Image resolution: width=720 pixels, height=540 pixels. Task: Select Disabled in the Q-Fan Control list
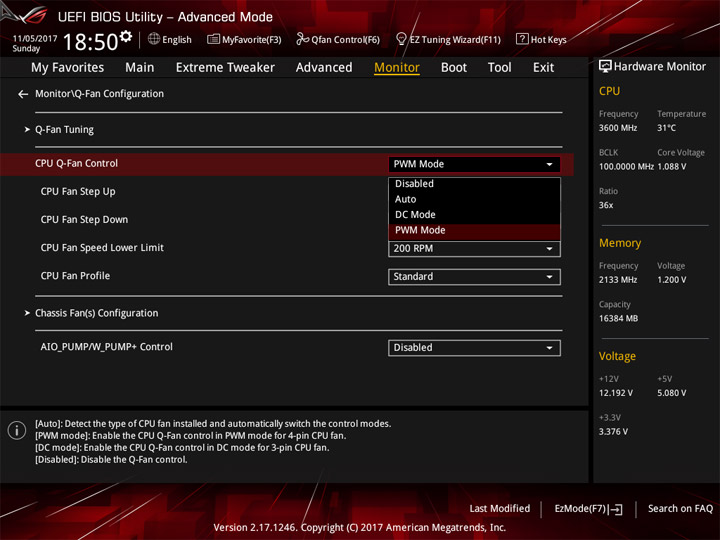(x=414, y=184)
